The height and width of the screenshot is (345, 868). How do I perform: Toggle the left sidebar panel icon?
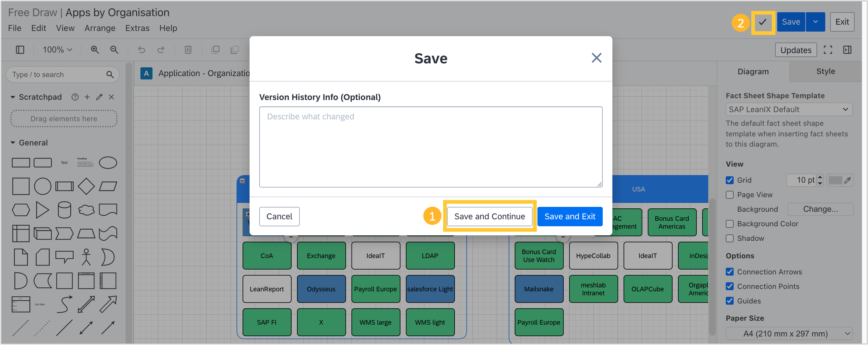tap(20, 50)
